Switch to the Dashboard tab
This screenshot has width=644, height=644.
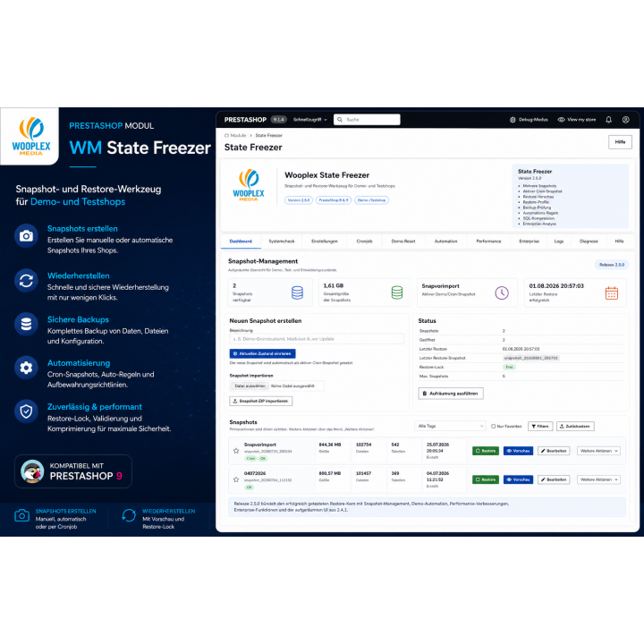tap(241, 241)
